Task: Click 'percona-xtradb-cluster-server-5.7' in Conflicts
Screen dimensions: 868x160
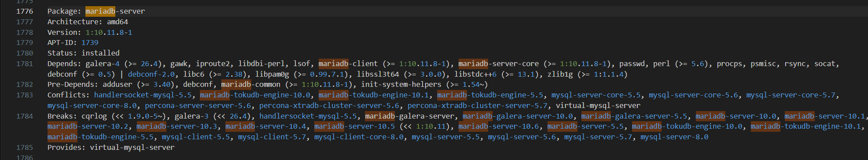Action: click(x=478, y=106)
